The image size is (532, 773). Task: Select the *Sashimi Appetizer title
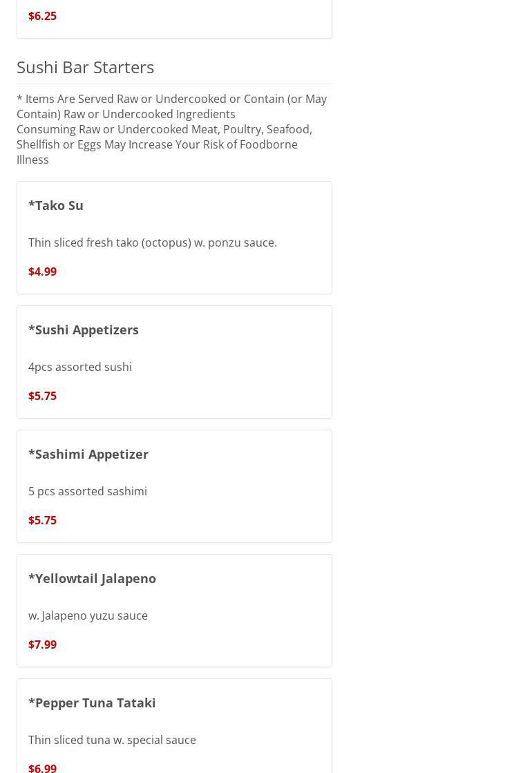[88, 454]
